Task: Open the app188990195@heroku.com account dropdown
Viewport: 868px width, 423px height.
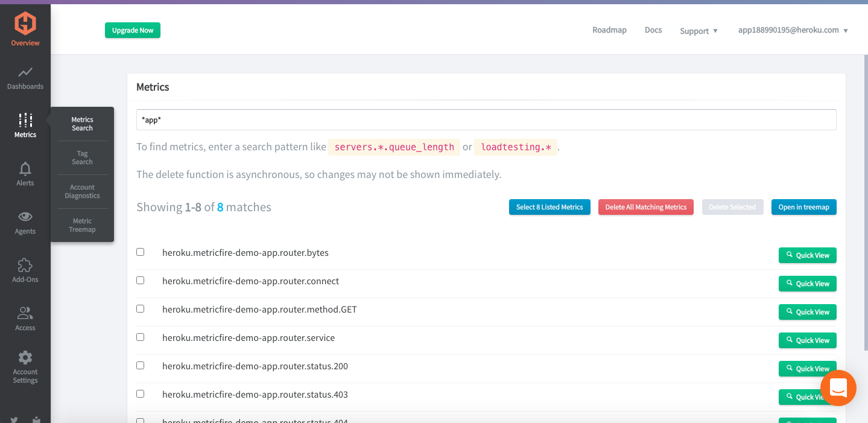Action: (793, 30)
